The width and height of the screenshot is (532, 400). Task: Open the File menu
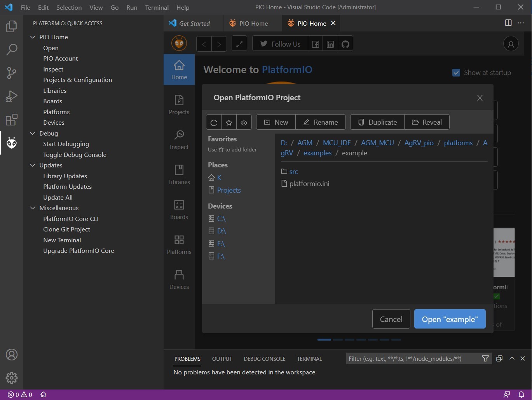click(25, 7)
